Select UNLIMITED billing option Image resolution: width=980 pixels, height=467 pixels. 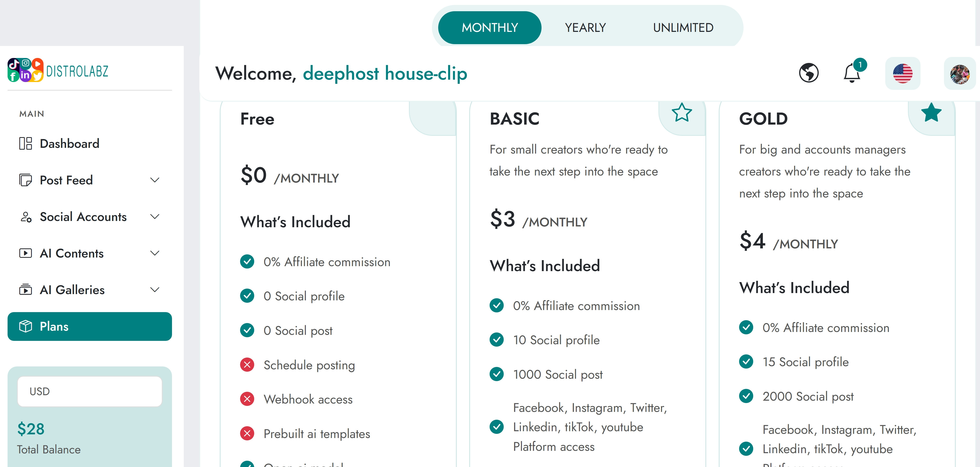click(x=683, y=28)
